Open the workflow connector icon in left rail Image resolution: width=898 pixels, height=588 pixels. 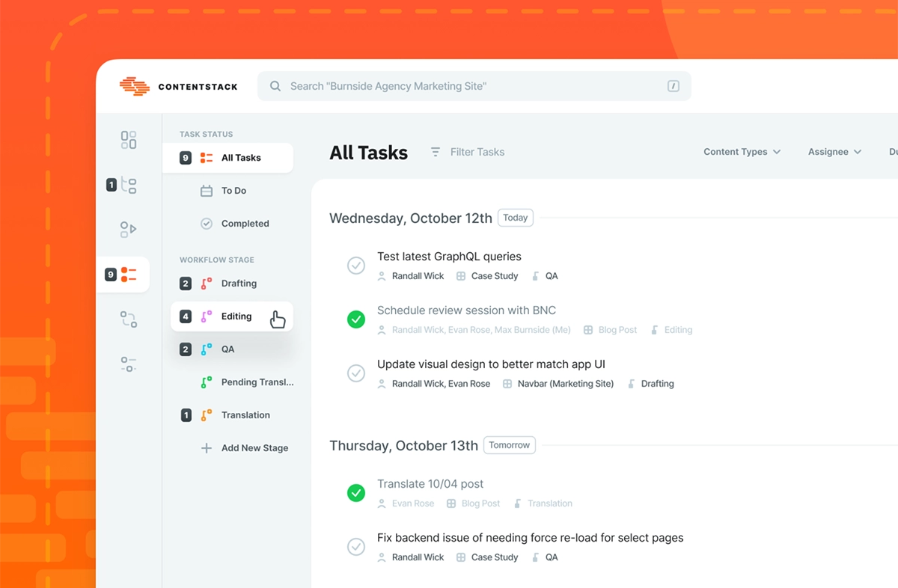click(x=129, y=319)
